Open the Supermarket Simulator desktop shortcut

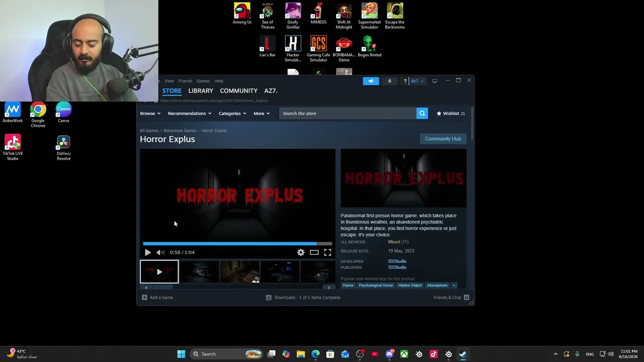369,16
